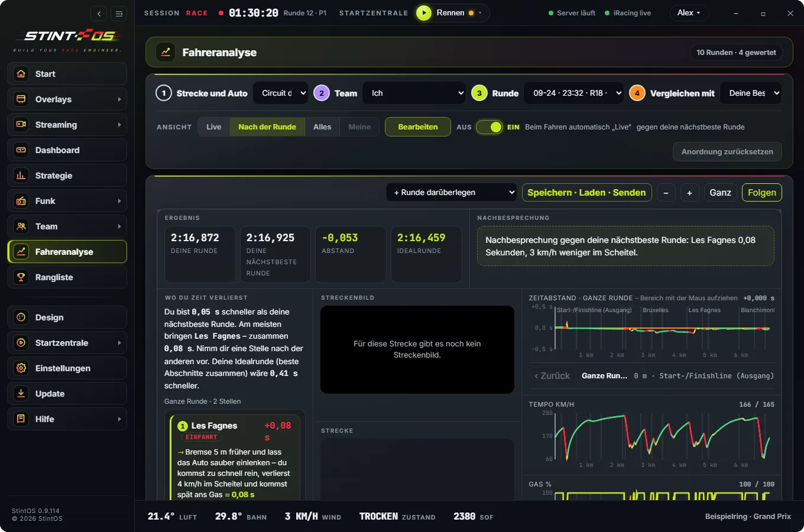Image resolution: width=804 pixels, height=532 pixels.
Task: Open the Alex user menu
Action: coord(689,13)
